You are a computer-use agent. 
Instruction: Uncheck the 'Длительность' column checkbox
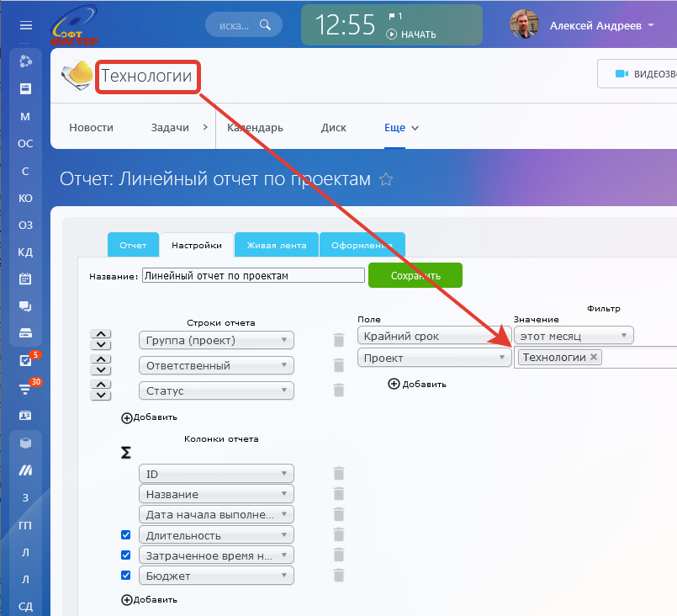(125, 535)
